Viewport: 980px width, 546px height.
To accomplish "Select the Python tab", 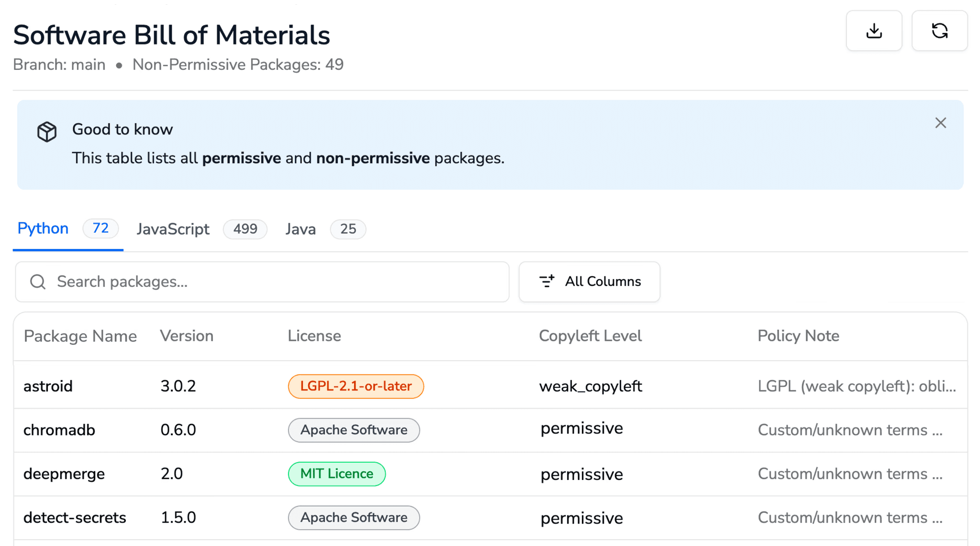I will tap(43, 228).
